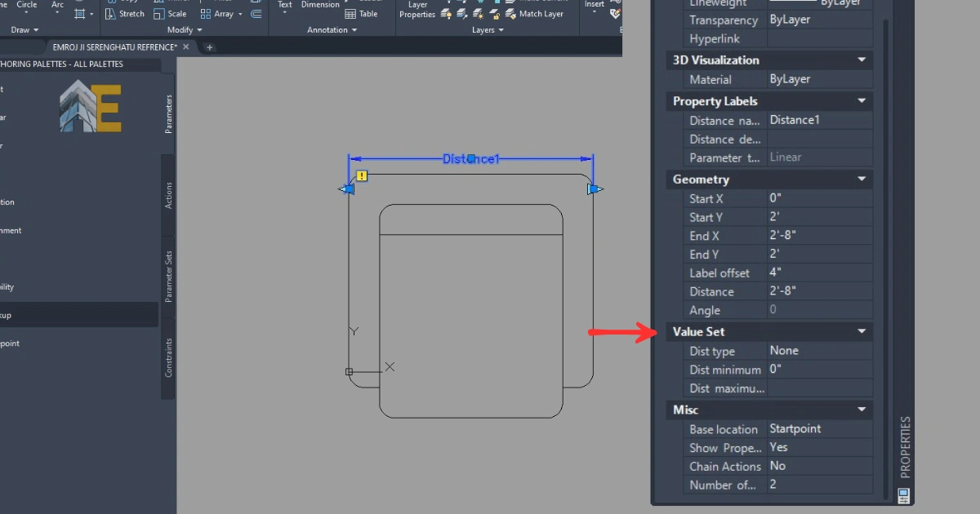Screen dimensions: 980x514
Task: Add a new drawing tab with plus button
Action: pos(209,47)
